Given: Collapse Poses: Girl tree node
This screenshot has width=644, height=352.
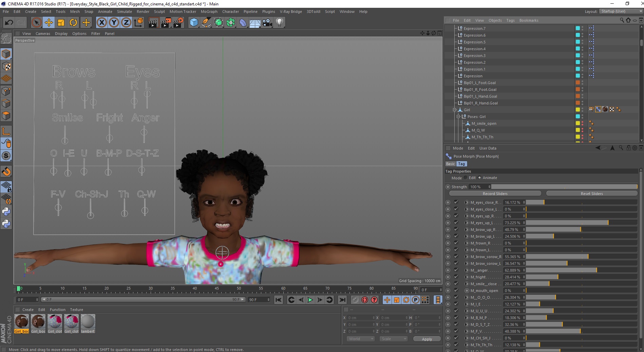Looking at the screenshot, I should [x=458, y=117].
